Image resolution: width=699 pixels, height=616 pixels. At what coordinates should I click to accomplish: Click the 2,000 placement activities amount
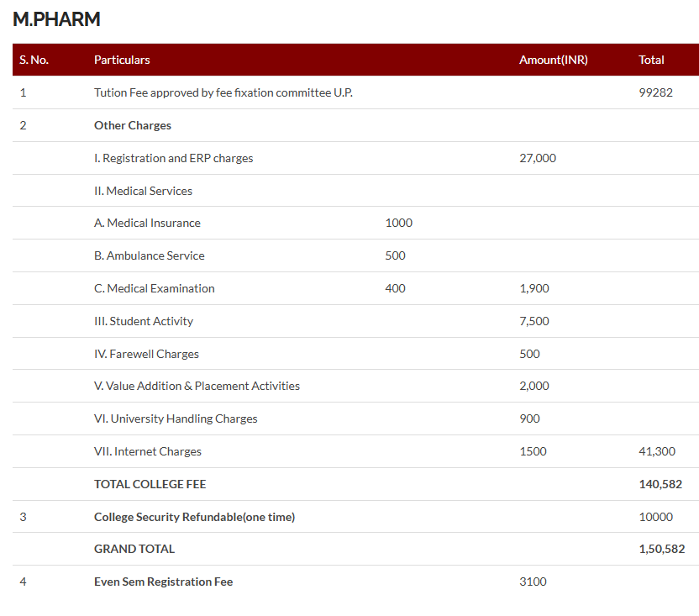534,386
